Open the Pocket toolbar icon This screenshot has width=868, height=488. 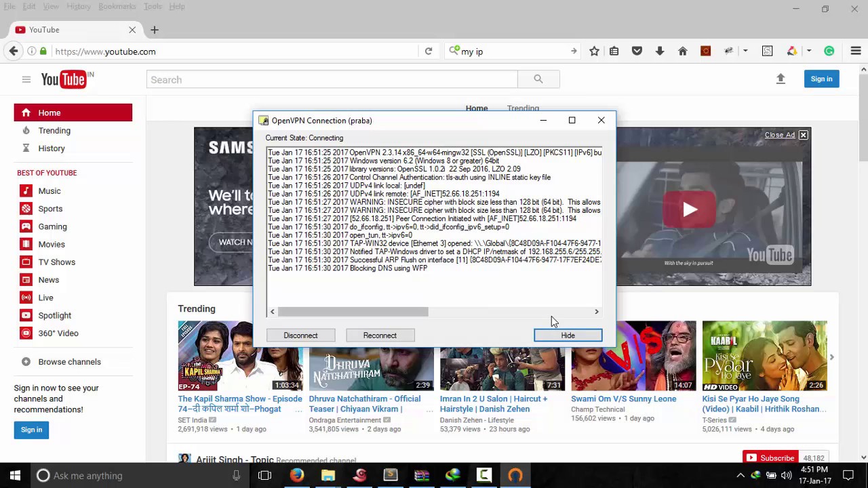coord(637,52)
